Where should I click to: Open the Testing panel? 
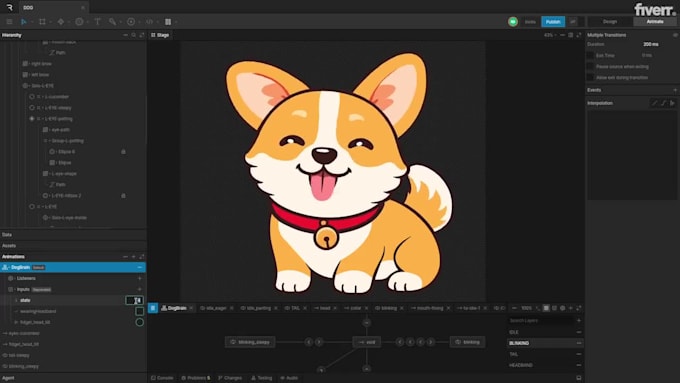[262, 378]
